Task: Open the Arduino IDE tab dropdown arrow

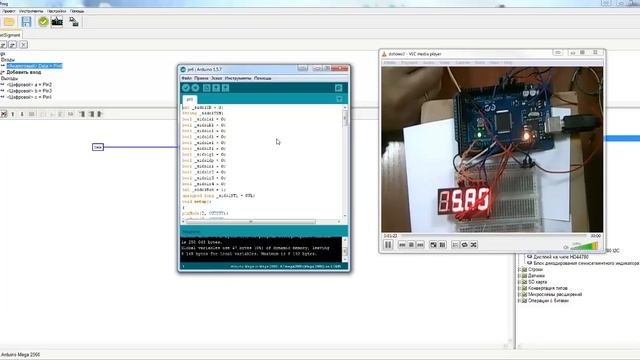Action: pos(339,99)
